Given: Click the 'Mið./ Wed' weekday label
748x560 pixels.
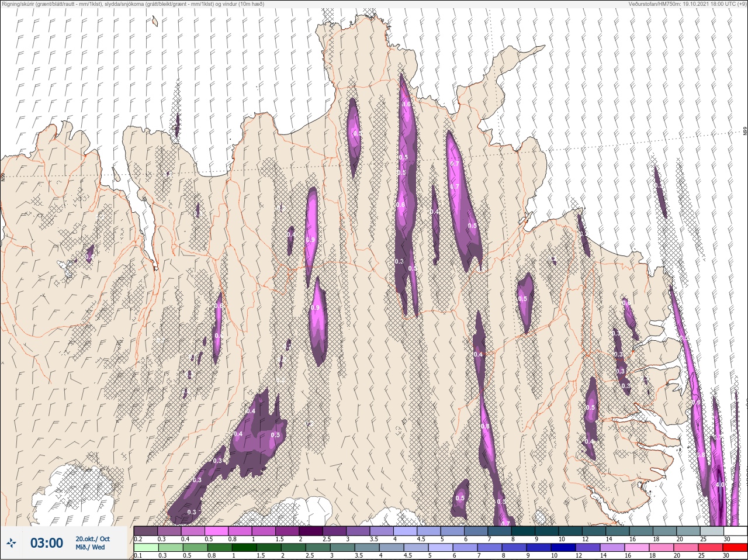Looking at the screenshot, I should coord(91,547).
